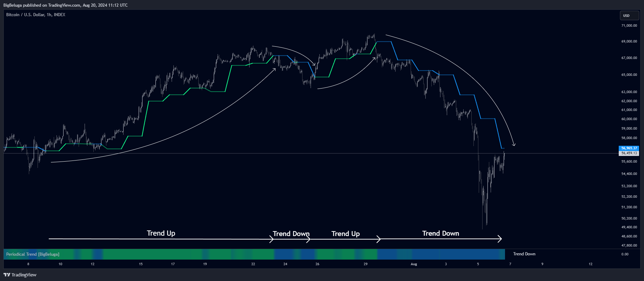Click the Bitcoin / U.S. Dollar chart title
Screen dimensions: 644x281
click(35, 15)
